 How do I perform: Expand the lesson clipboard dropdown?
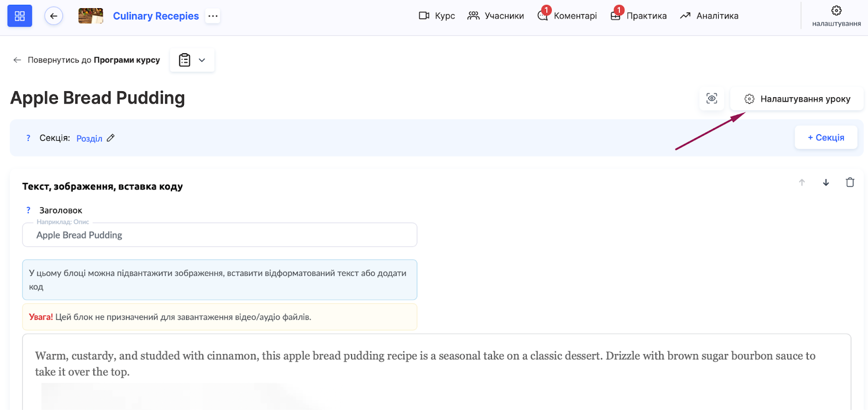coord(192,60)
